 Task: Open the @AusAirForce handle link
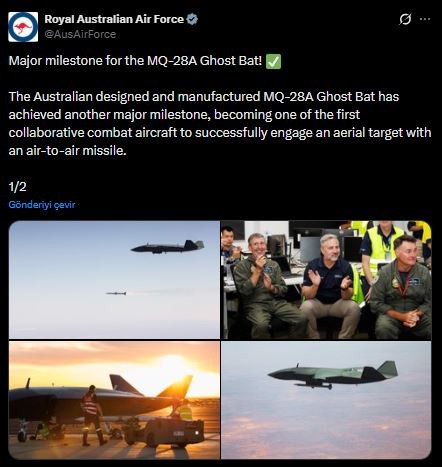80,34
